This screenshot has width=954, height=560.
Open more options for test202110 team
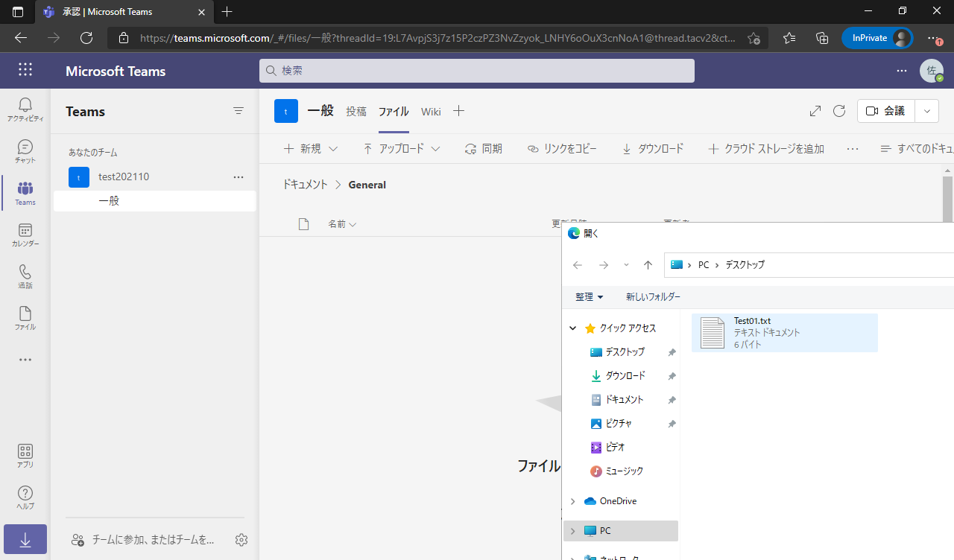pos(238,176)
